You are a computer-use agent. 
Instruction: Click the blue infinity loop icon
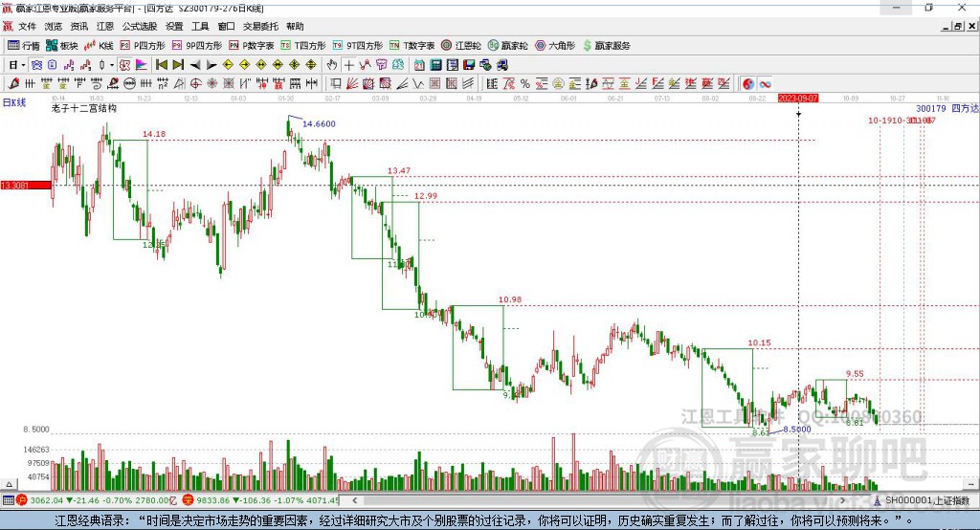[765, 83]
